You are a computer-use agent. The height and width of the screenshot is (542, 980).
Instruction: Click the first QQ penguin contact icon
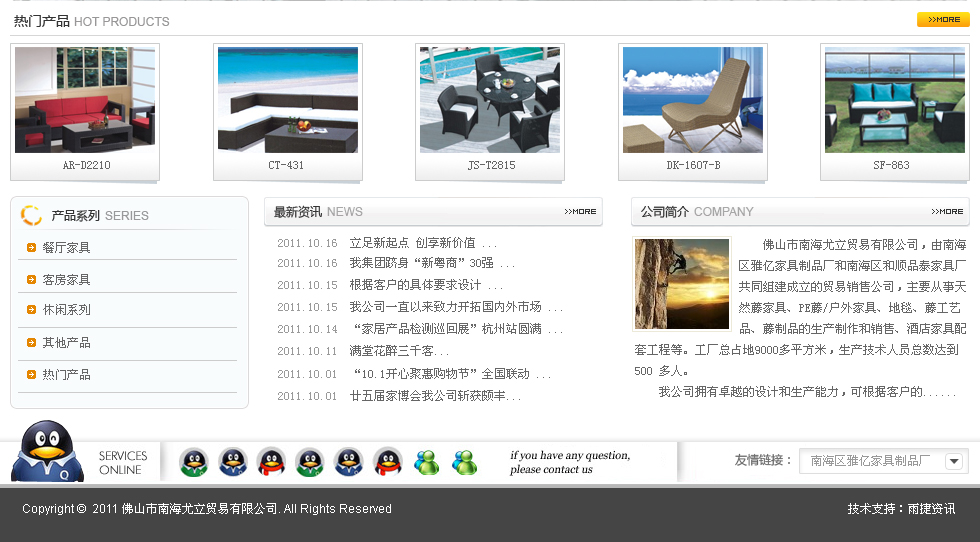(x=194, y=462)
